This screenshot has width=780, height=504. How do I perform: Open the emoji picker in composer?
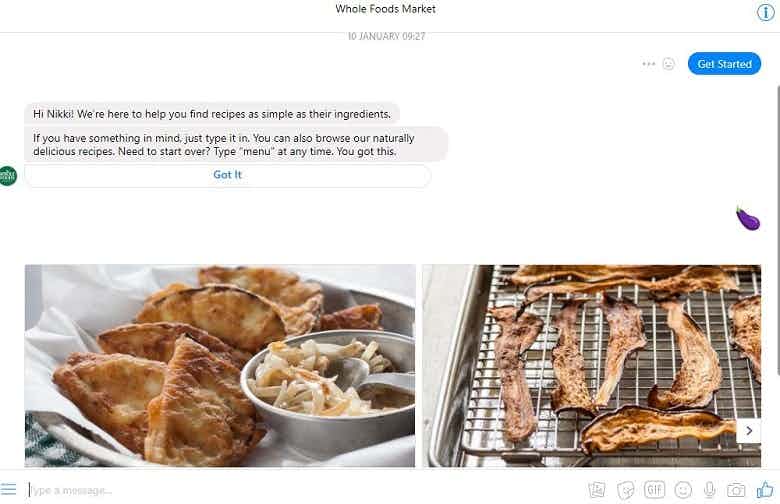point(683,490)
